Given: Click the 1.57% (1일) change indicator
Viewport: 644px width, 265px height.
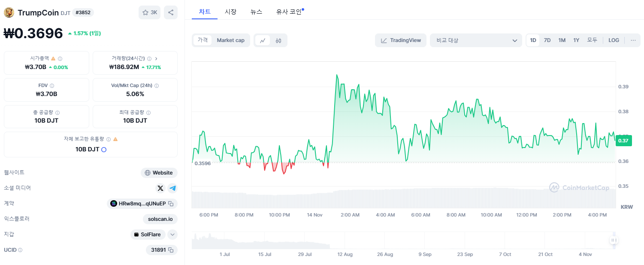Looking at the screenshot, I should [84, 33].
